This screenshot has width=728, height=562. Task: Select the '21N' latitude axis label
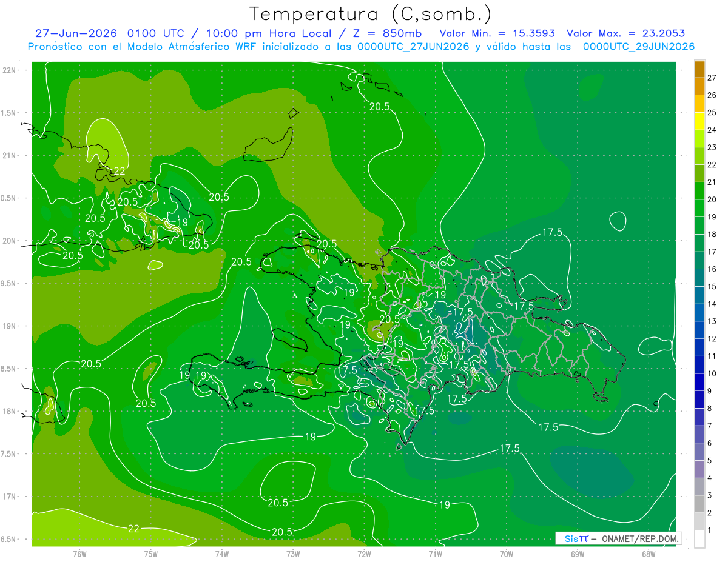point(8,155)
